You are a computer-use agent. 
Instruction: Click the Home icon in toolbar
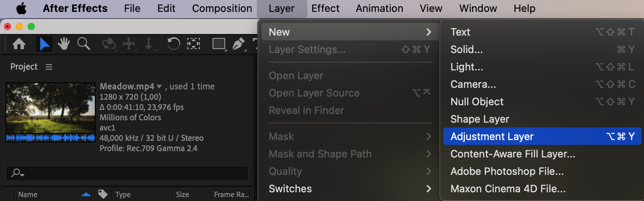point(19,44)
